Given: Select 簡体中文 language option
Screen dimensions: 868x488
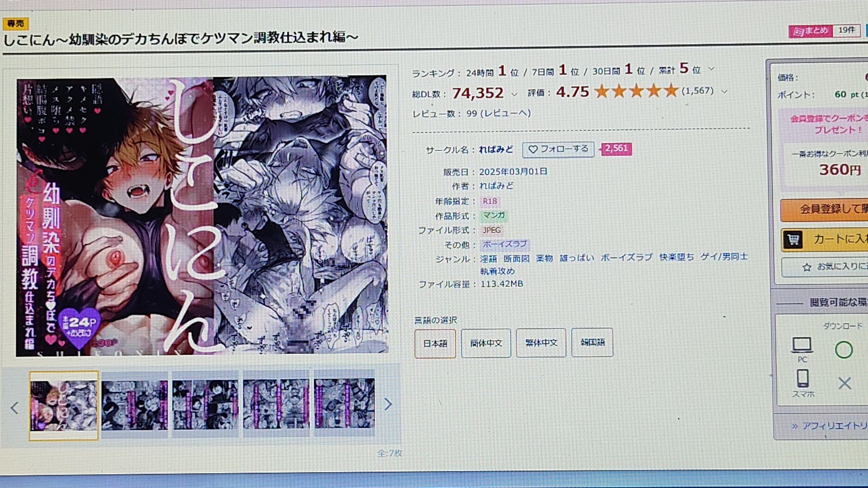Looking at the screenshot, I should pos(486,343).
